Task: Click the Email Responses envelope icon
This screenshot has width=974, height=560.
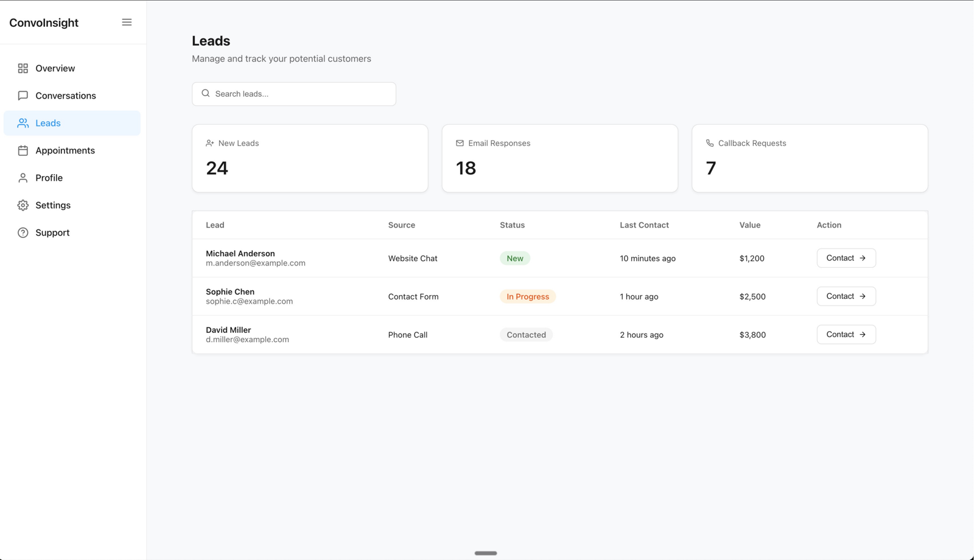Action: [x=460, y=143]
